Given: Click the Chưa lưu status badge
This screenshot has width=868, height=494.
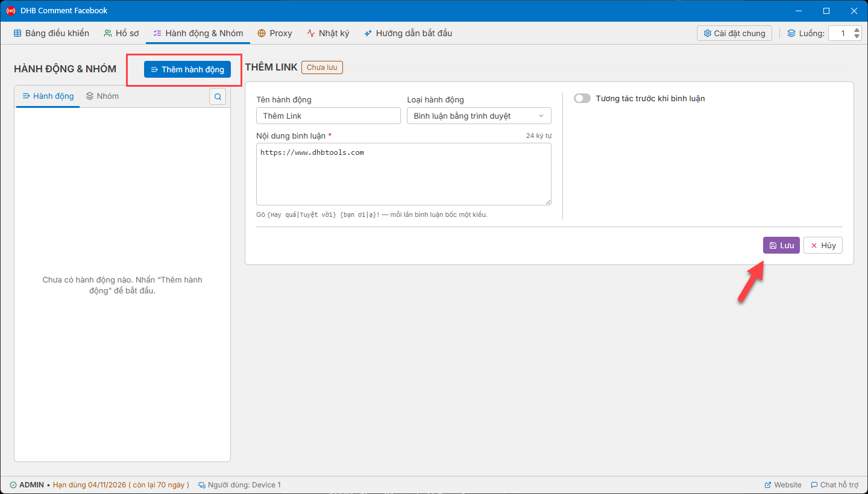Looking at the screenshot, I should 322,67.
